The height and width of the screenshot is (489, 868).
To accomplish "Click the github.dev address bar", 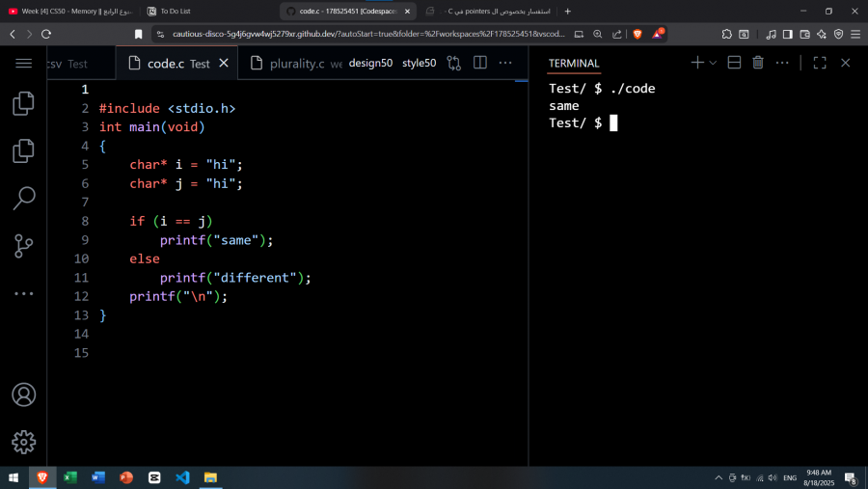I will pyautogui.click(x=368, y=34).
